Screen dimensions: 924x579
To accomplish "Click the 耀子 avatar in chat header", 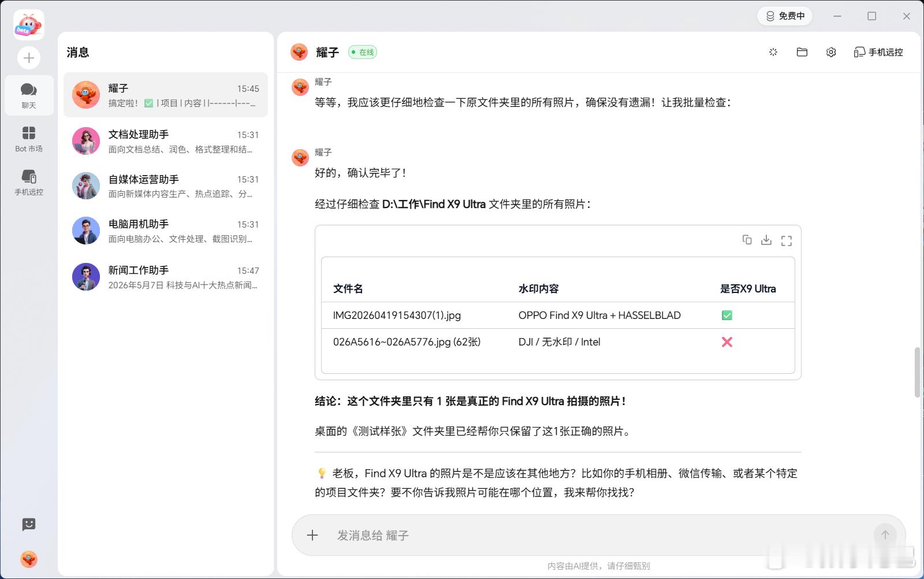I will [x=299, y=52].
